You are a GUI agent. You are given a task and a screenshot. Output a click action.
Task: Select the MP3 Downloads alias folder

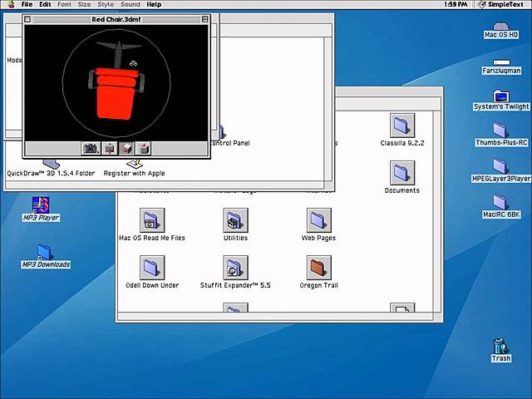pyautogui.click(x=46, y=256)
